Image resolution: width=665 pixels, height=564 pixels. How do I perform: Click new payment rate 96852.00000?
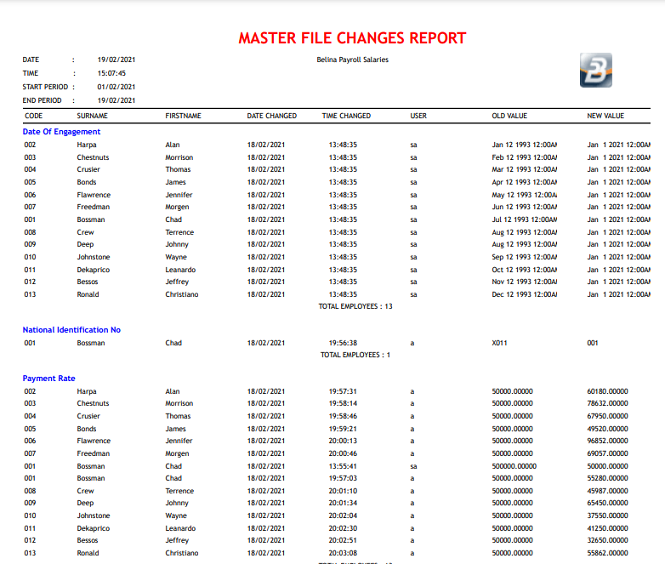click(607, 441)
